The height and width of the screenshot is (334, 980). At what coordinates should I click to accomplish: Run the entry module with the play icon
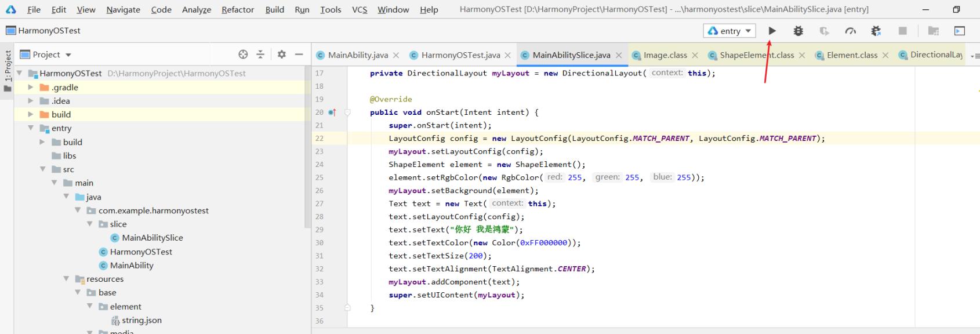(x=772, y=31)
